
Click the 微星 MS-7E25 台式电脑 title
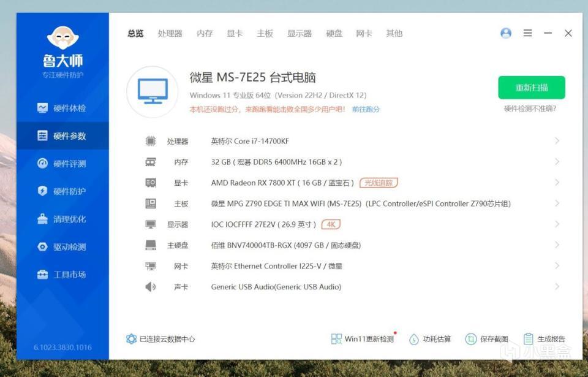point(253,78)
